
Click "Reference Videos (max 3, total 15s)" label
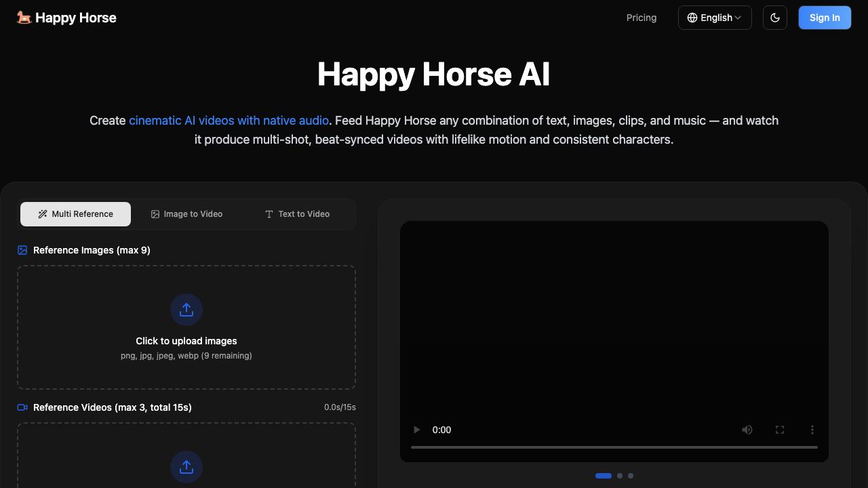[x=113, y=407]
